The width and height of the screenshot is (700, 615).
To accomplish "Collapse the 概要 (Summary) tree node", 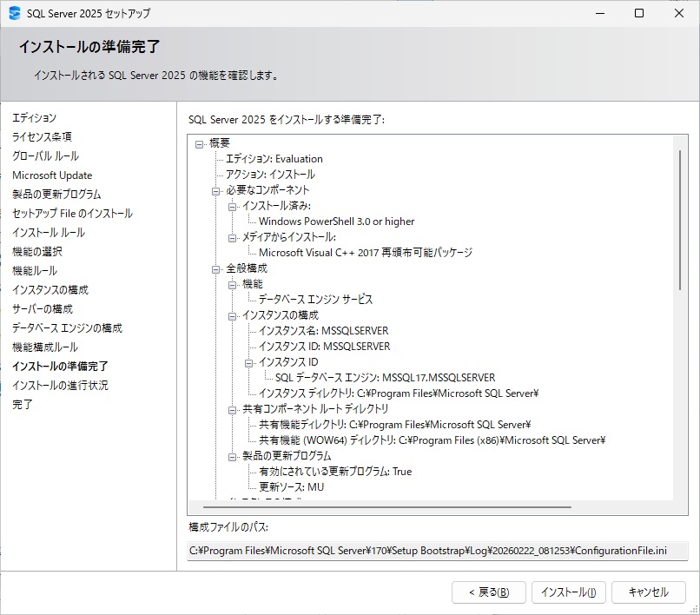I will (x=198, y=142).
